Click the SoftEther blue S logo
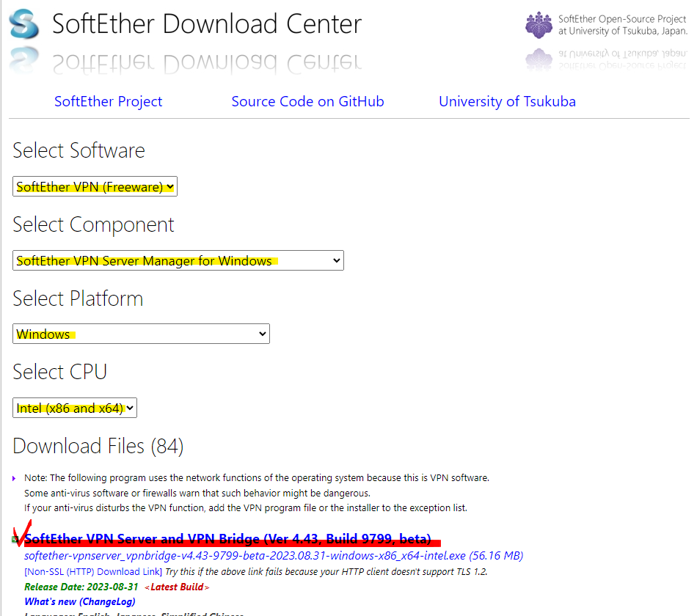This screenshot has width=697, height=616. (24, 23)
